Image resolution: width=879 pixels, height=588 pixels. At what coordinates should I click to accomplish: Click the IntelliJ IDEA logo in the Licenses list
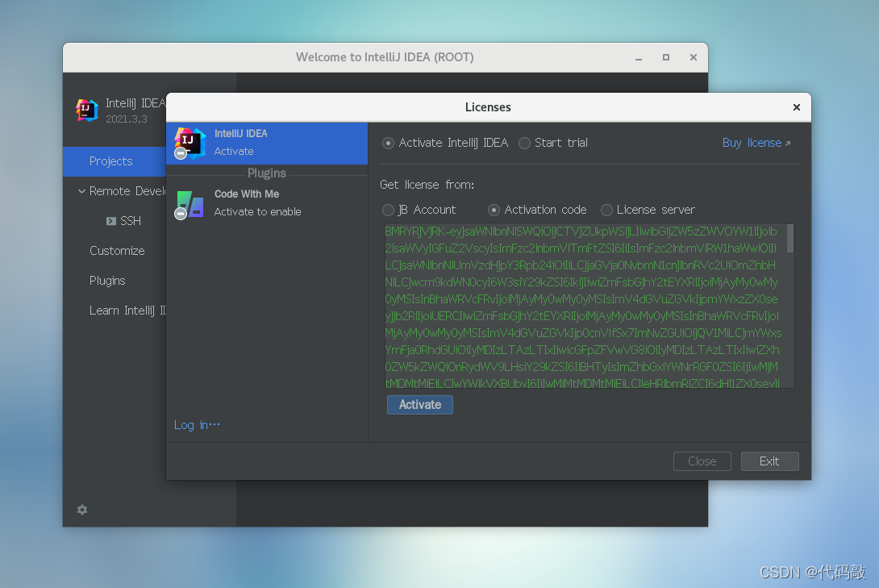coord(190,143)
